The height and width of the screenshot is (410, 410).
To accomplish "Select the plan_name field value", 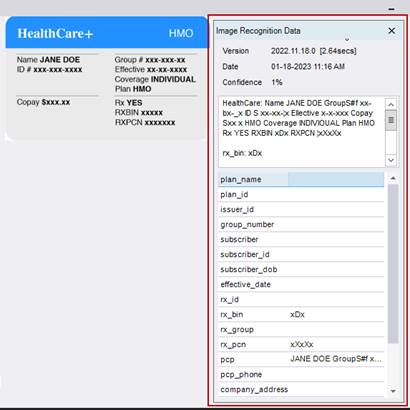I will pyautogui.click(x=336, y=179).
